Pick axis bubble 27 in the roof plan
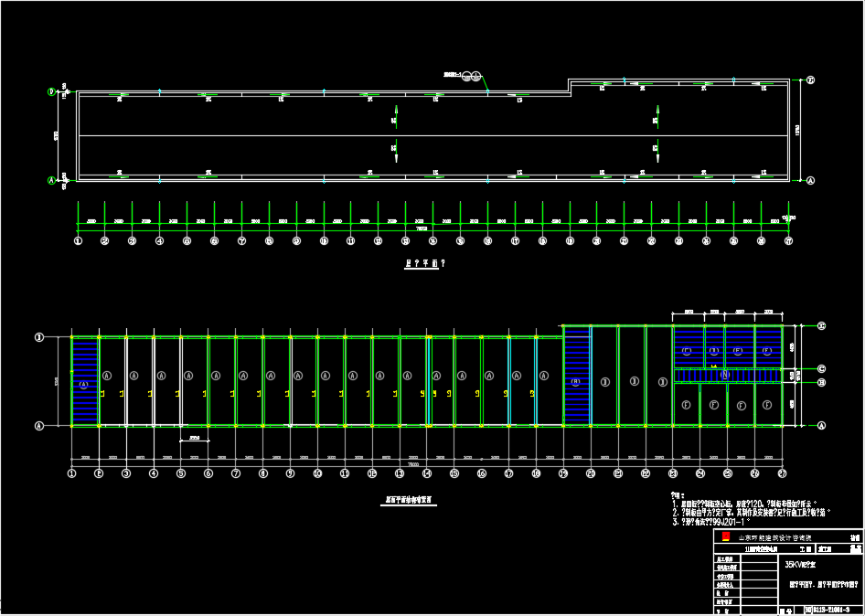 788,241
